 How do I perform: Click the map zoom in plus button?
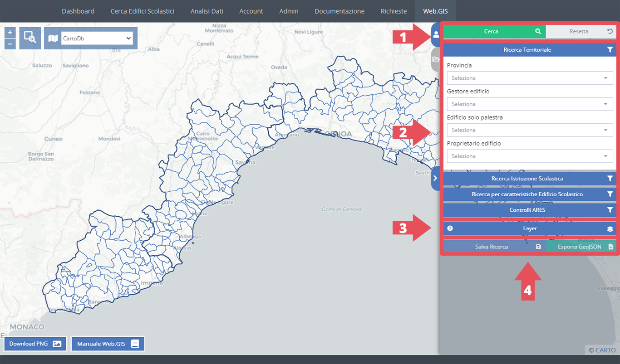pos(10,33)
